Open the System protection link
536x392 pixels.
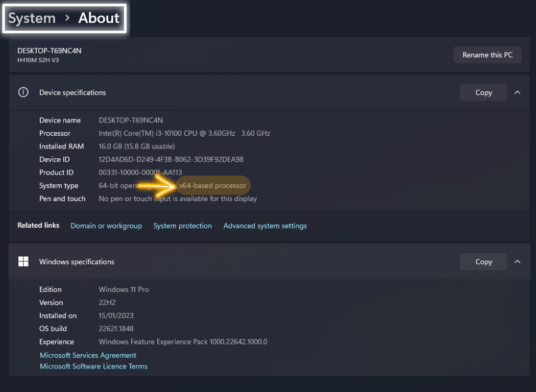[x=182, y=226]
